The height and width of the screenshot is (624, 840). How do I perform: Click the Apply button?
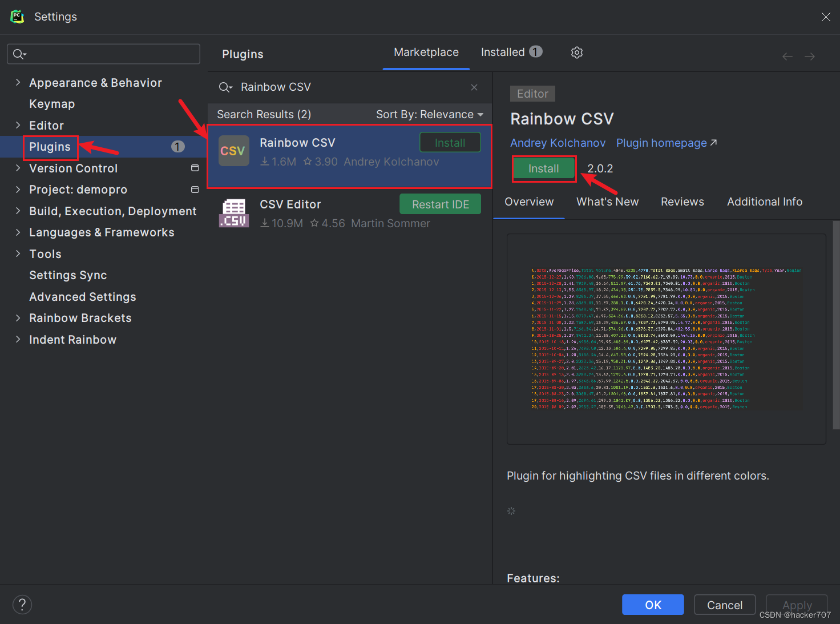797,605
